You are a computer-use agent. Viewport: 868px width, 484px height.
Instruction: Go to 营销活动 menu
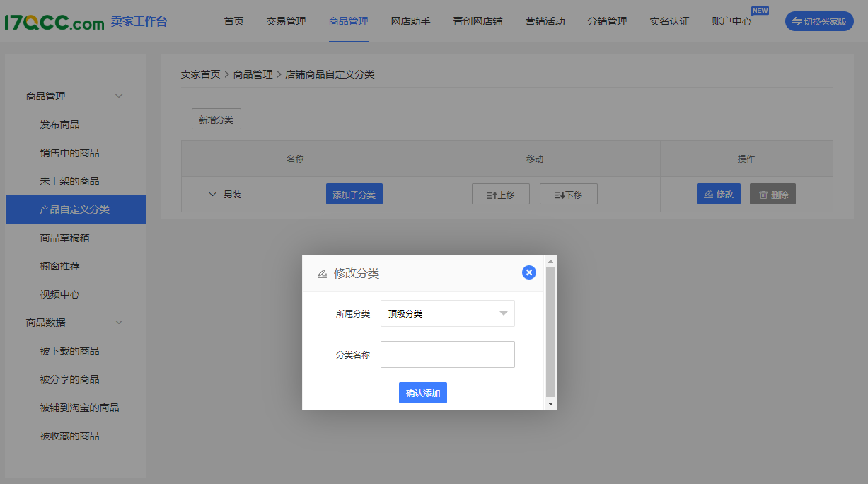[545, 21]
